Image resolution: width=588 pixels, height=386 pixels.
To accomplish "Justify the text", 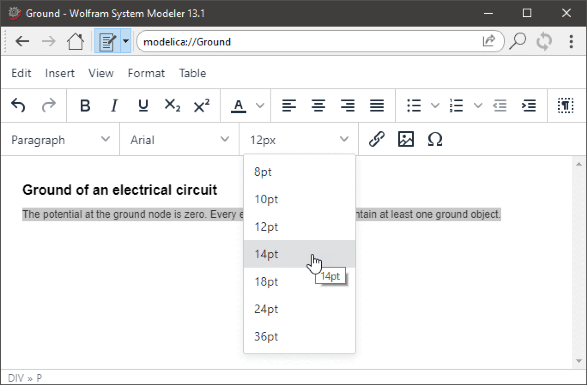I will pyautogui.click(x=377, y=106).
